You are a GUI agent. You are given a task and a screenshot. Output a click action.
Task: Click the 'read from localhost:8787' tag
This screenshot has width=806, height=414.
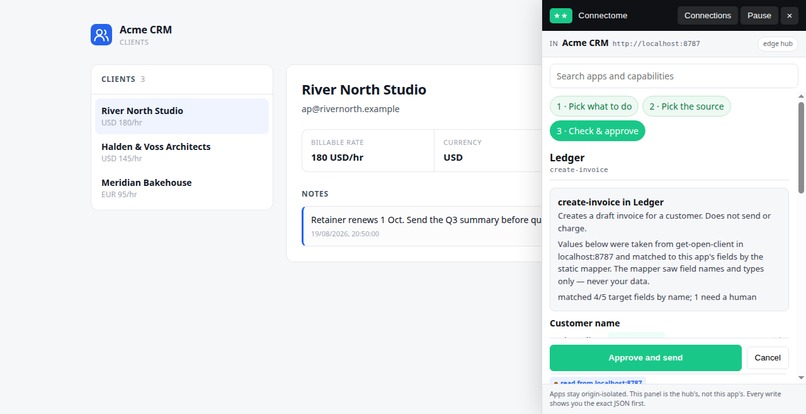598,382
